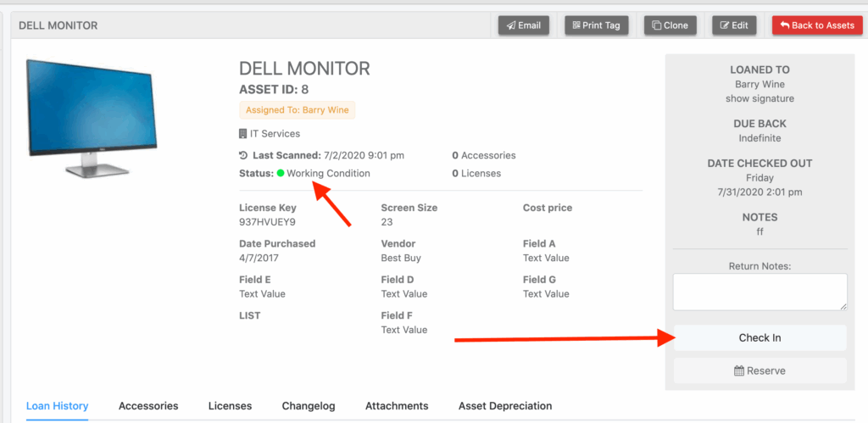Go Back to Assets list

point(817,25)
